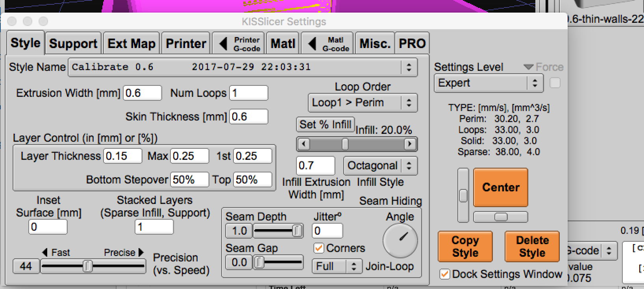Screen dimensions: 644x289
Task: Open the Printer G-code tab
Action: tap(239, 43)
